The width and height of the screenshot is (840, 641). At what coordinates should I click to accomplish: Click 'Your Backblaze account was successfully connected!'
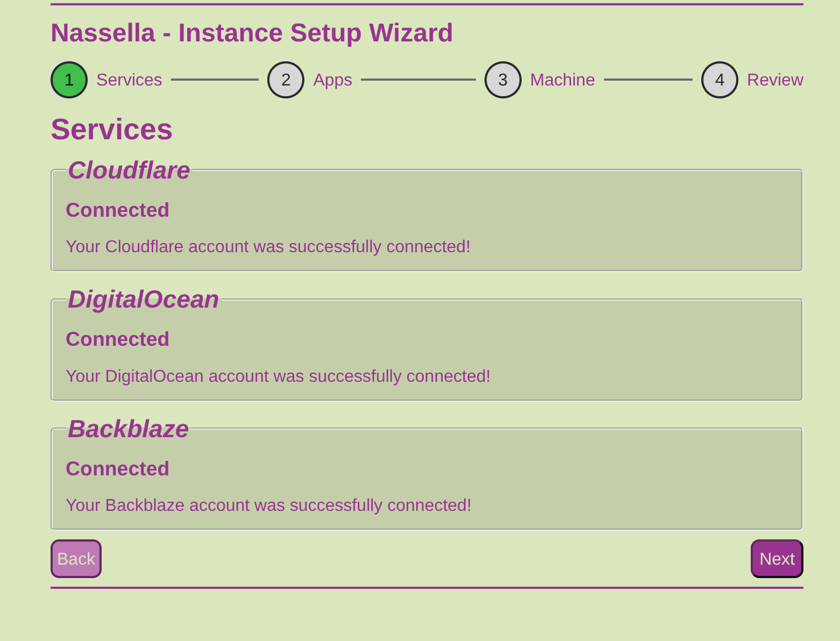tap(268, 505)
